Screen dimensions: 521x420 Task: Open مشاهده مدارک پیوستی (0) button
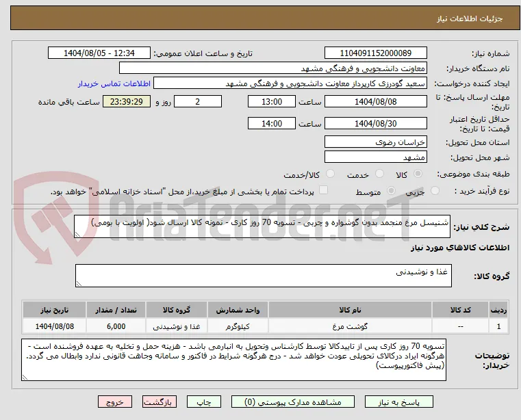(x=293, y=402)
